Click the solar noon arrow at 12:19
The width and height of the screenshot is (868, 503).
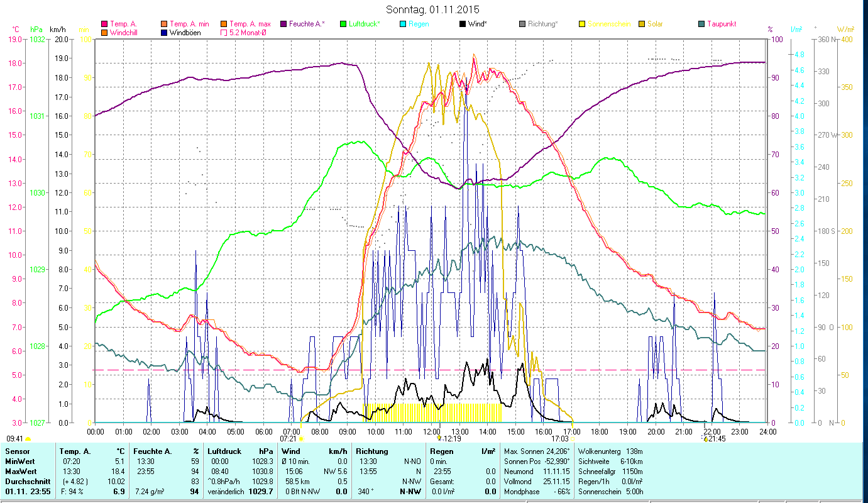[439, 438]
